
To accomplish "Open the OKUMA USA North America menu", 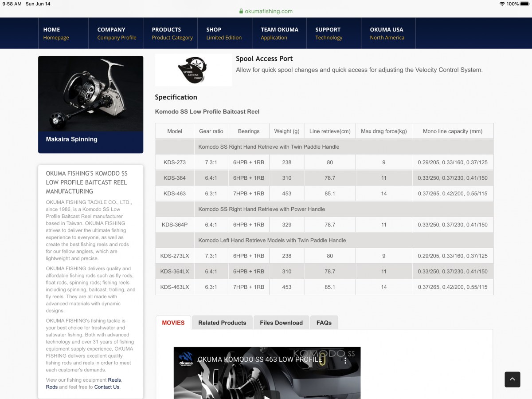I will coord(388,33).
